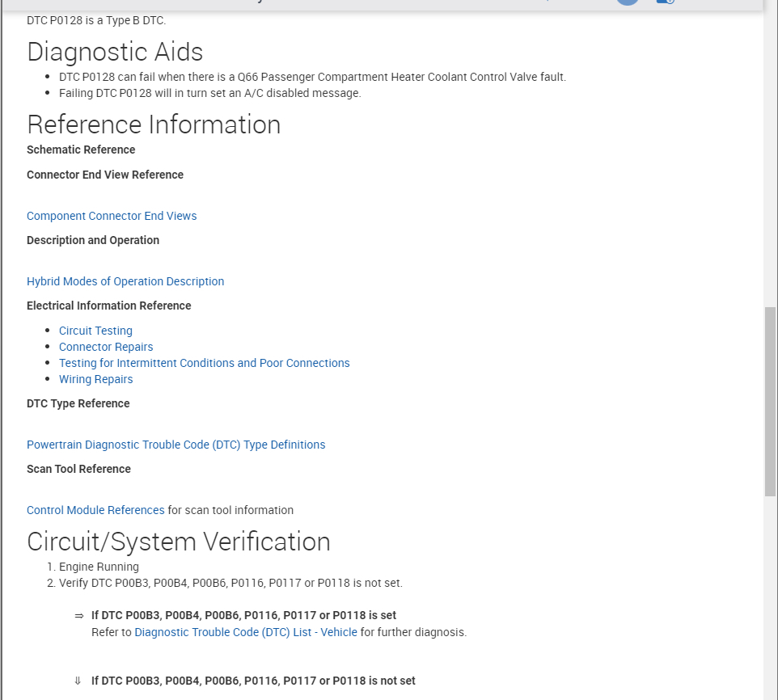Click the DTC Type Reference label
778x700 pixels.
coord(78,403)
